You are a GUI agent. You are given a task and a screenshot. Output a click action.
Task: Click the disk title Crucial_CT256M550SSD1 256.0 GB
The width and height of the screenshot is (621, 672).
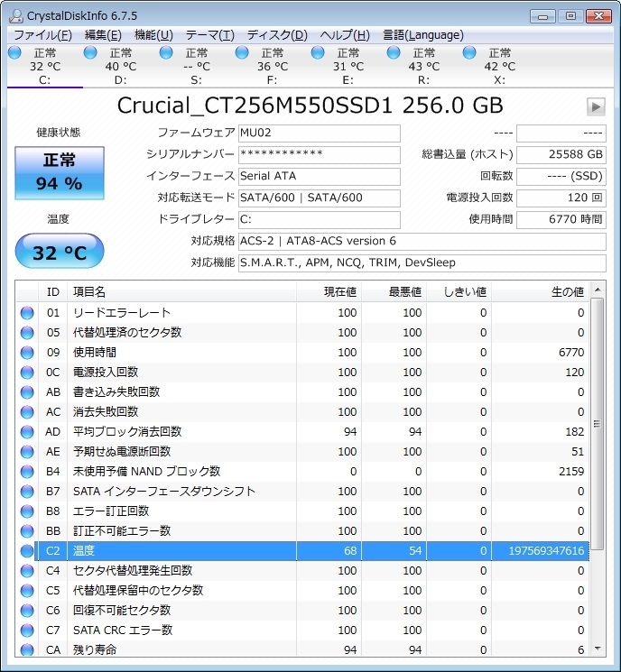tap(310, 106)
